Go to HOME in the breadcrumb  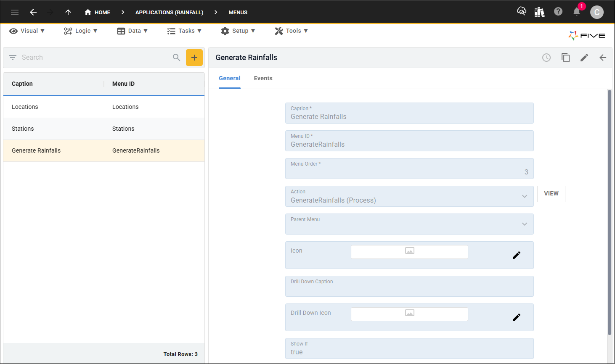[97, 12]
